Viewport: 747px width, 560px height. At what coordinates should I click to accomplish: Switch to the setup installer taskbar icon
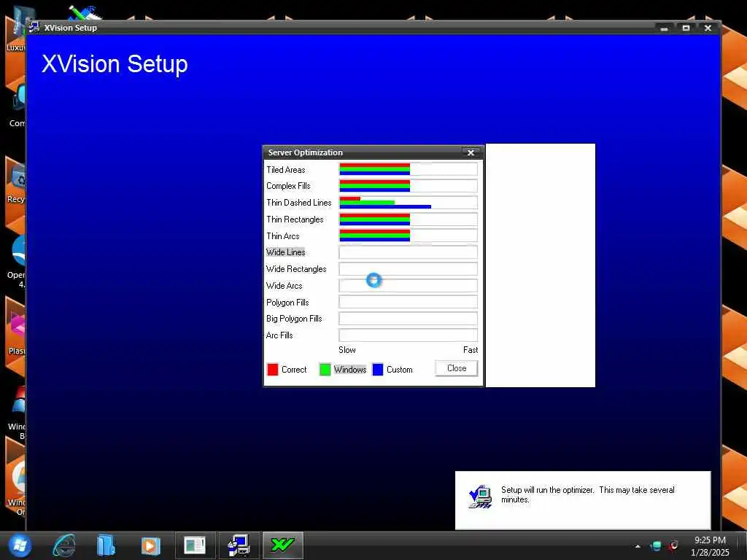point(239,545)
